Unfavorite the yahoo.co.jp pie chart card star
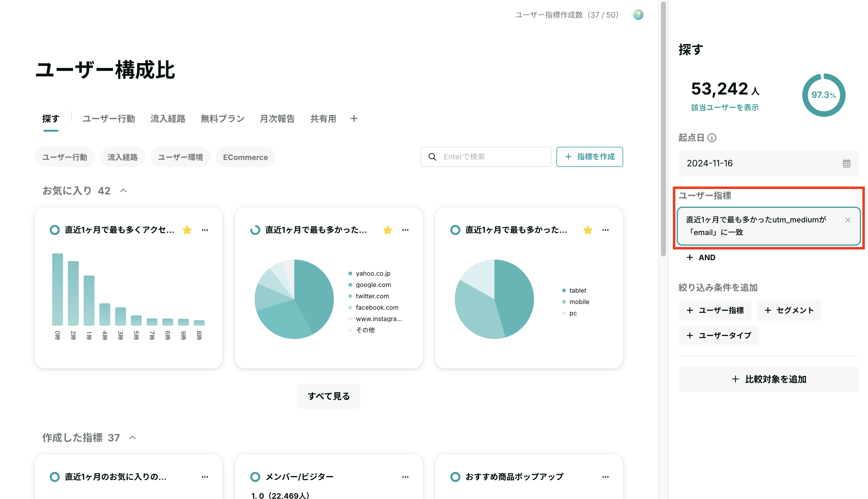 coord(387,230)
